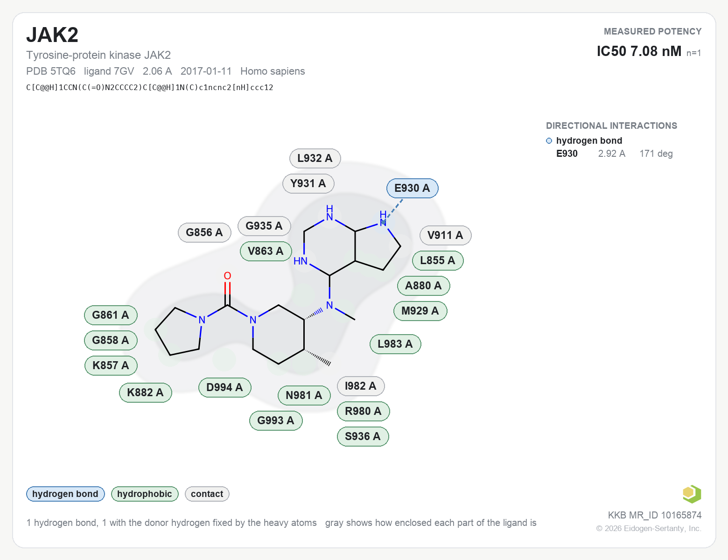Click the hydrophobic legend pill

point(145,494)
